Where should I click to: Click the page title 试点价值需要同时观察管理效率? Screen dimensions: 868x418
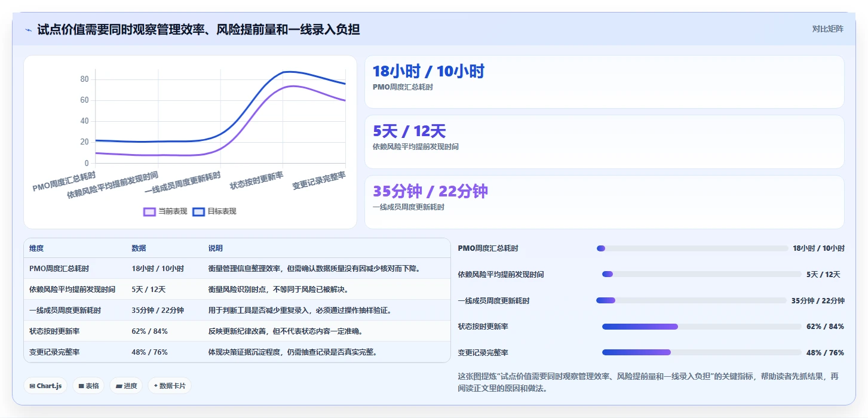point(198,29)
